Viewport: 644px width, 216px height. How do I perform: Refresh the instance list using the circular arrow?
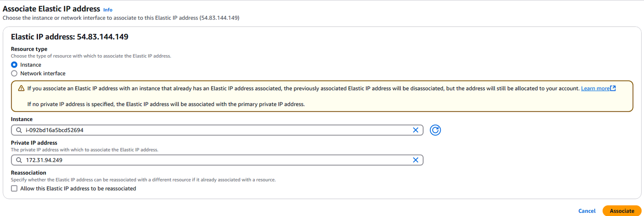point(435,130)
